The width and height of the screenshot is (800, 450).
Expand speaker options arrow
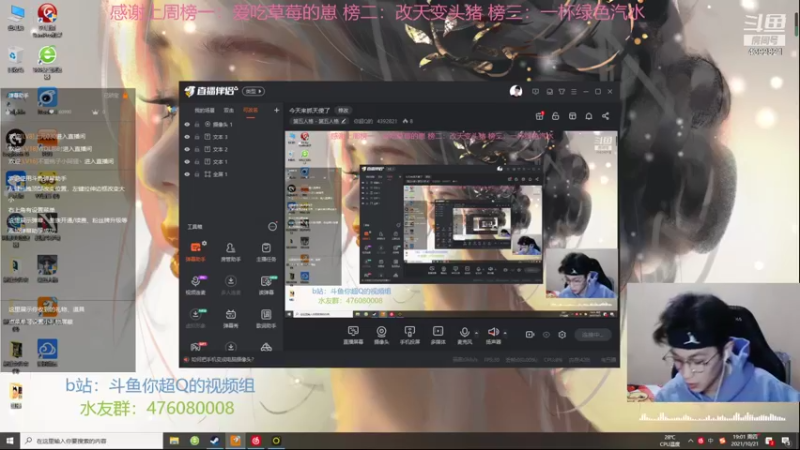[x=505, y=333]
